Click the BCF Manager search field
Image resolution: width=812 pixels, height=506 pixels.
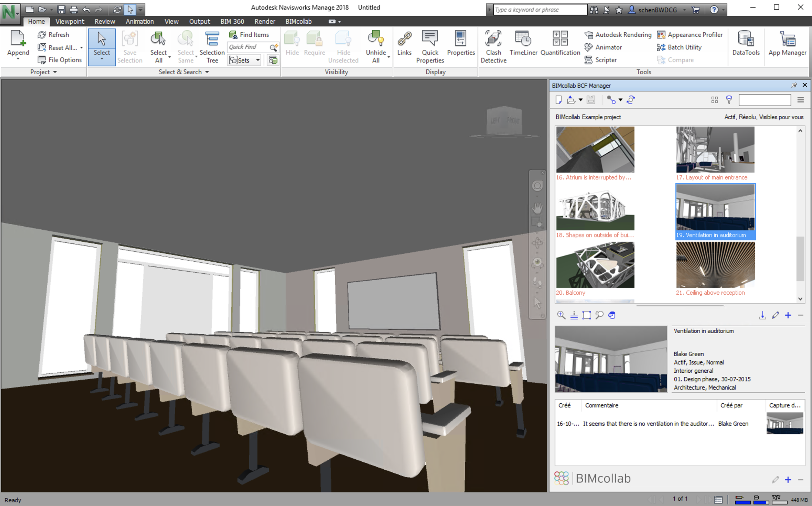point(764,100)
